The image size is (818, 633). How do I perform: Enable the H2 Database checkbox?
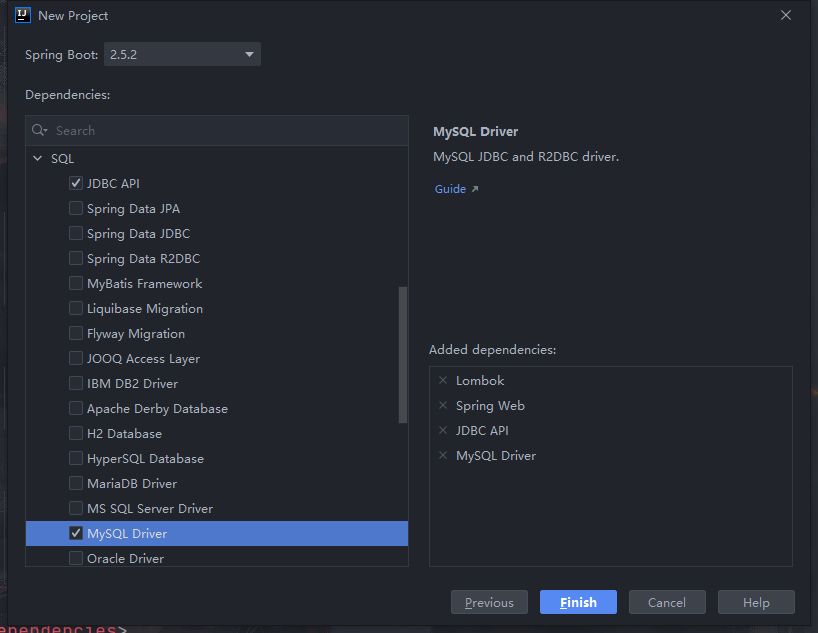pos(76,434)
